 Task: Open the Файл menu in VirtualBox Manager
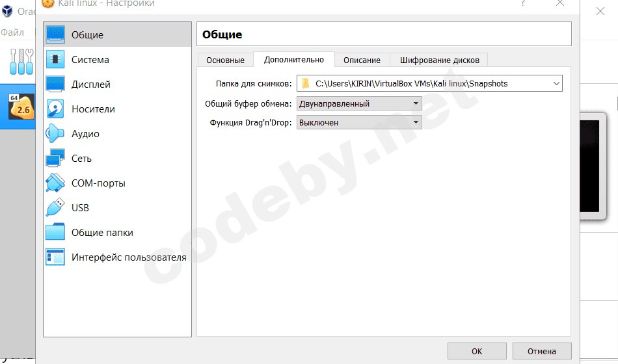pyautogui.click(x=12, y=32)
